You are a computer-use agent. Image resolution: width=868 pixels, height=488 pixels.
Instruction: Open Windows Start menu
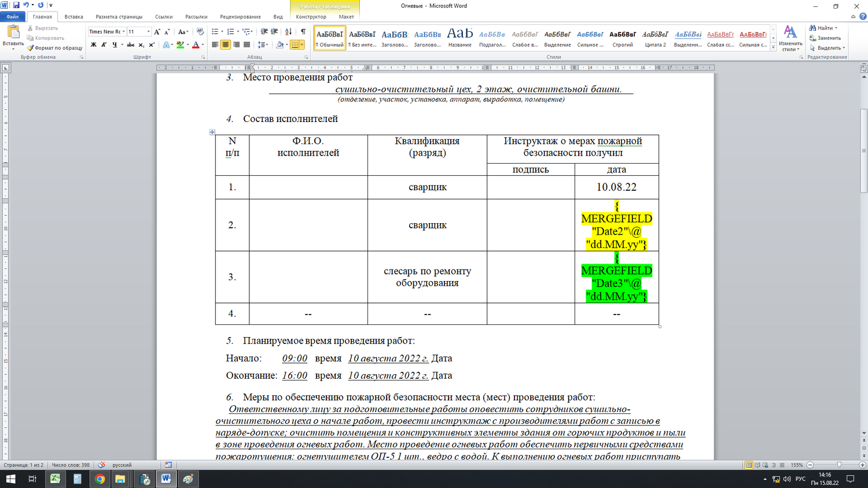(x=10, y=479)
